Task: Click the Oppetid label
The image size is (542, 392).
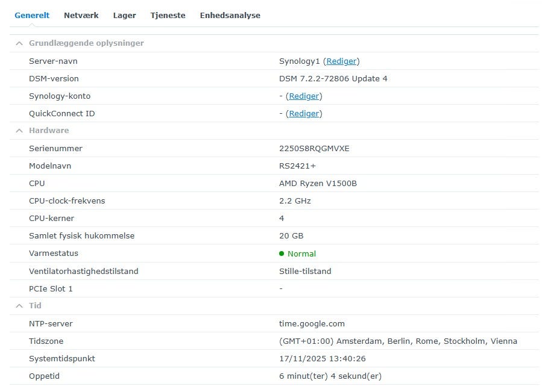Action: pos(44,376)
